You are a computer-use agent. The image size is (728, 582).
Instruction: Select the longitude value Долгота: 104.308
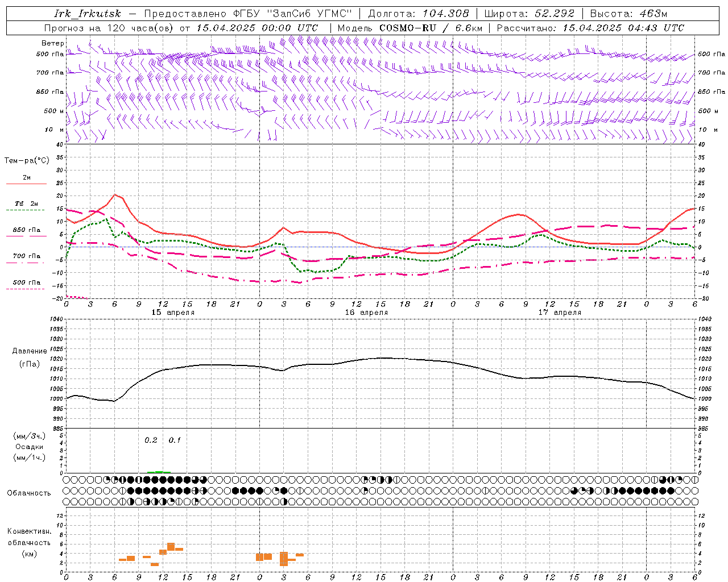click(419, 14)
